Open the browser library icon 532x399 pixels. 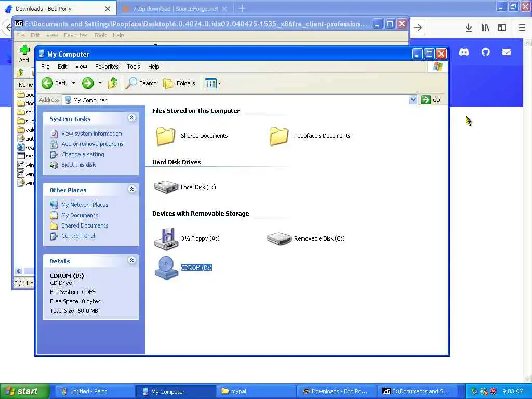click(x=485, y=28)
